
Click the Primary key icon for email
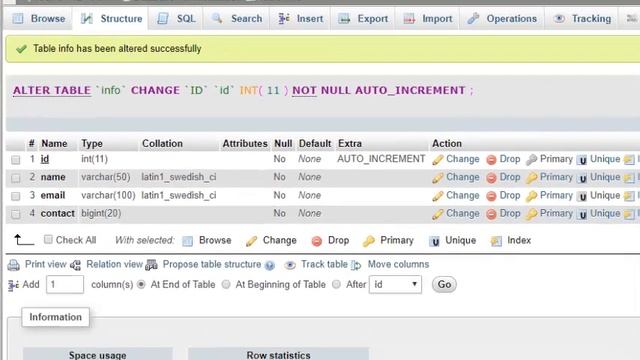(531, 196)
